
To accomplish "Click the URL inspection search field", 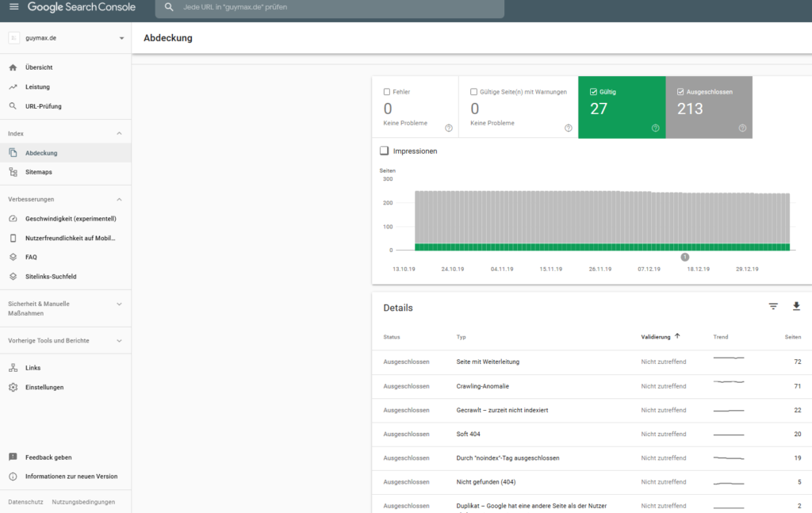I will [x=330, y=7].
